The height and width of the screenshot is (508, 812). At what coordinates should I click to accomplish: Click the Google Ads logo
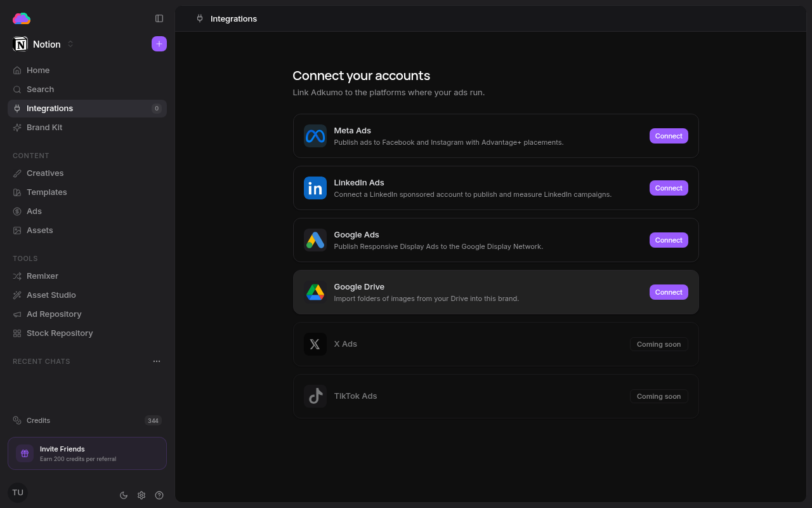click(x=315, y=240)
